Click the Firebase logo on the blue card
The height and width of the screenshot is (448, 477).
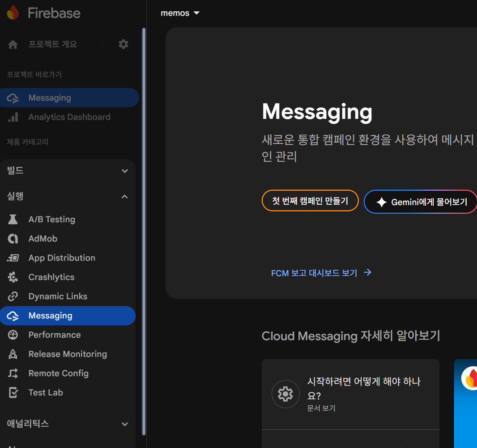pos(470,378)
